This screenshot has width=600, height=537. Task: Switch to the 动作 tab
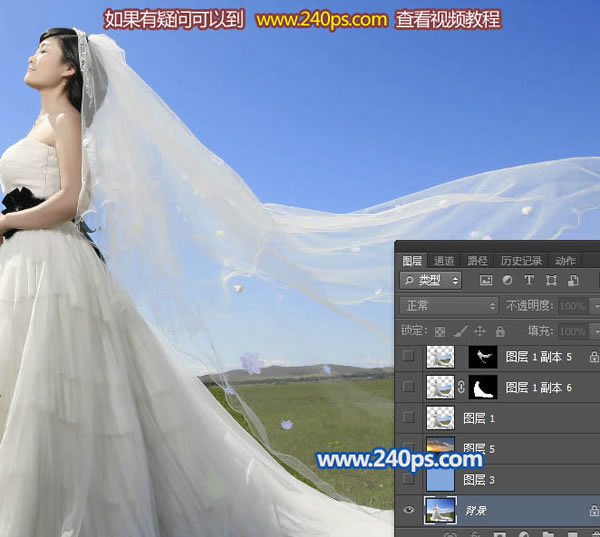[x=565, y=261]
